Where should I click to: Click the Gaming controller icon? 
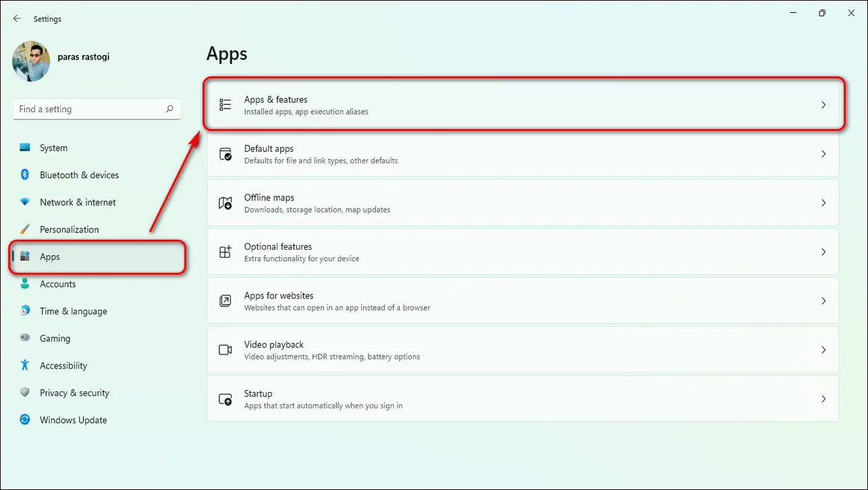click(25, 338)
